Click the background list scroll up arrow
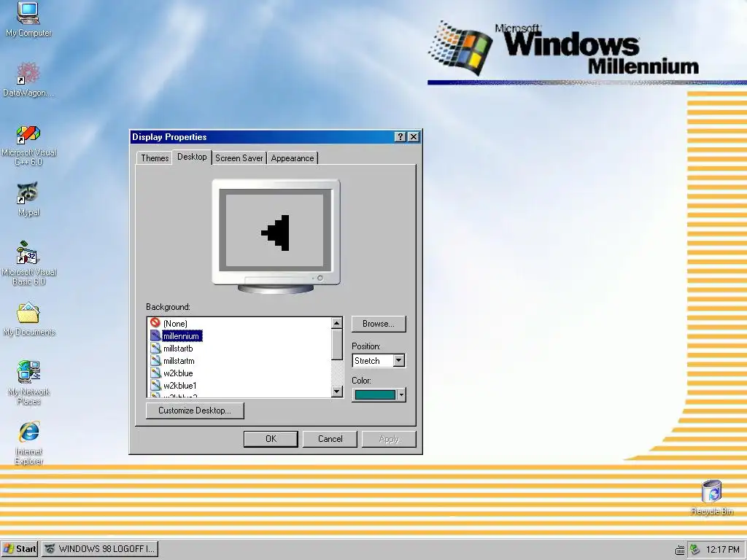 pos(337,323)
